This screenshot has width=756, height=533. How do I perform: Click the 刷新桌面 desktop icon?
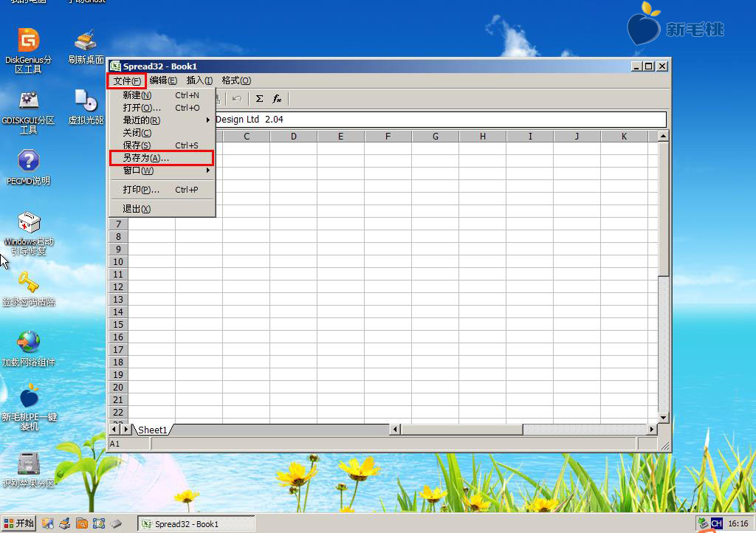(86, 47)
